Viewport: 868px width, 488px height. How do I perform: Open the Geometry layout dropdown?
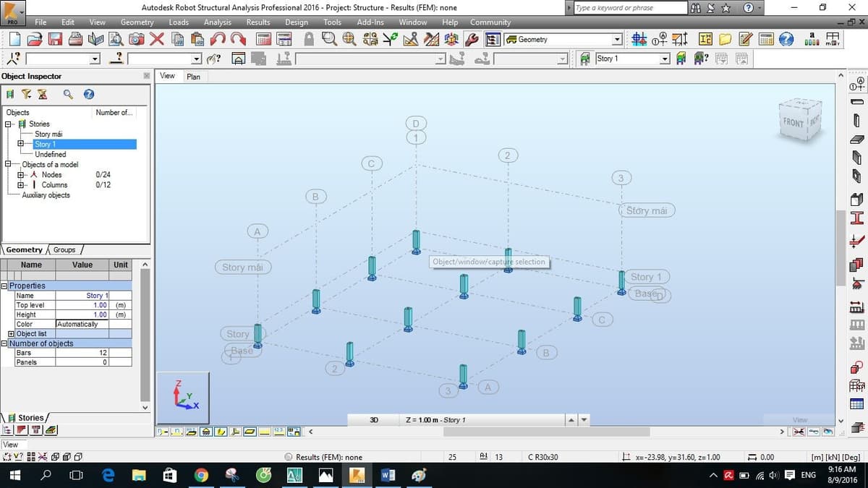pos(617,40)
